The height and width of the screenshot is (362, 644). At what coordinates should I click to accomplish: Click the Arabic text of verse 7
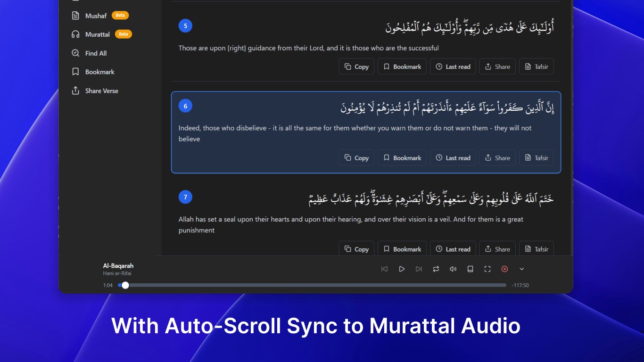[431, 198]
